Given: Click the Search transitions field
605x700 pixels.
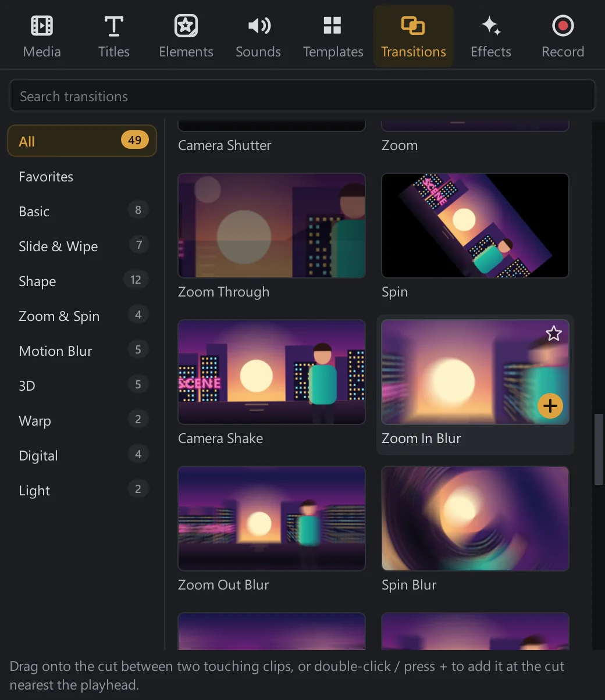Looking at the screenshot, I should pos(302,96).
